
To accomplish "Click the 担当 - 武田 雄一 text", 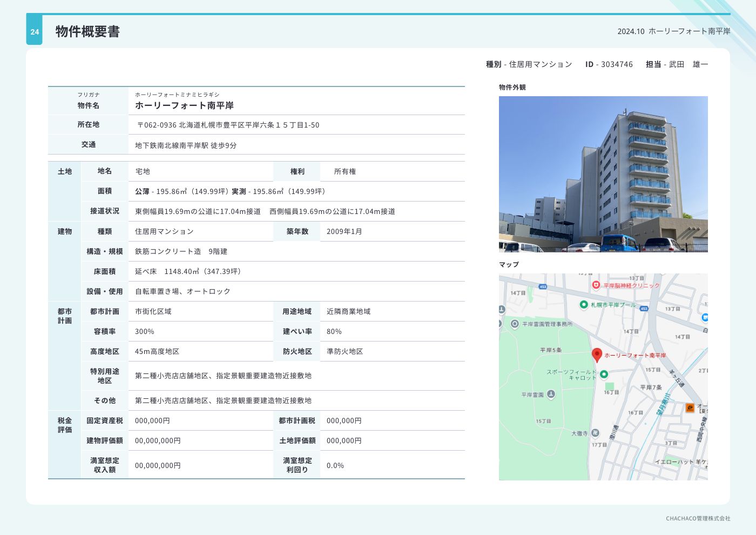I will tap(677, 64).
